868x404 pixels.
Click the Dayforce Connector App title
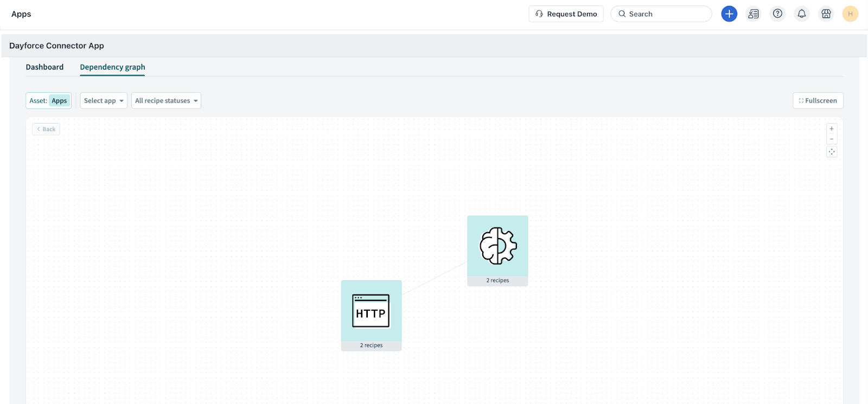click(x=56, y=46)
